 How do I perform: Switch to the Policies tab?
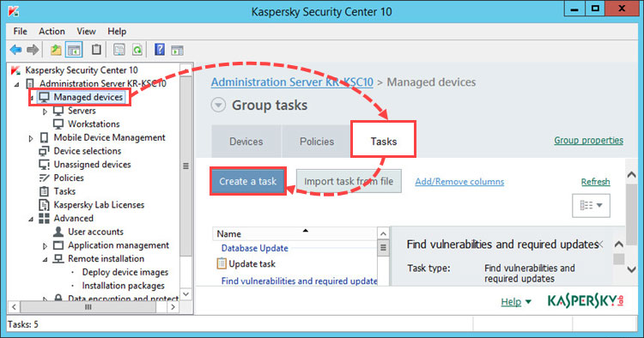317,142
